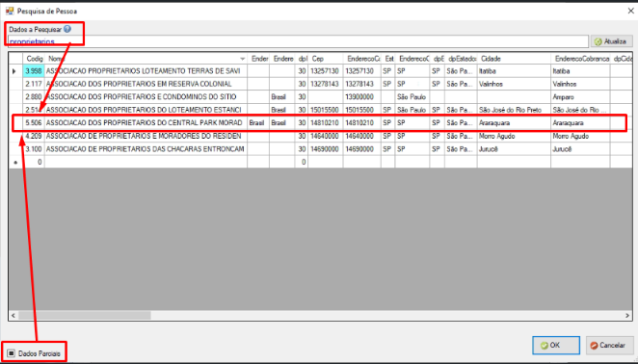Select name ASSOCIACAO DOS PROPRIETARIOS EM RESERVA COLONIAL

point(146,84)
